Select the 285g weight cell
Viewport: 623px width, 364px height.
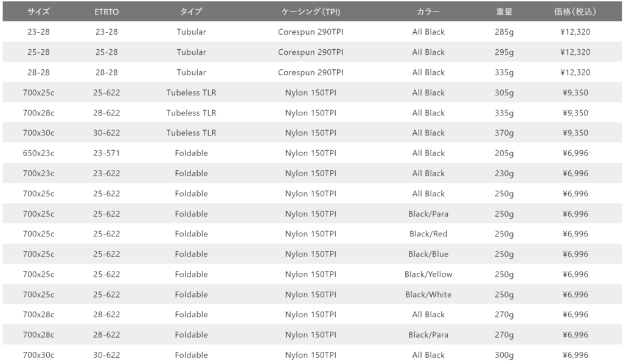click(504, 32)
